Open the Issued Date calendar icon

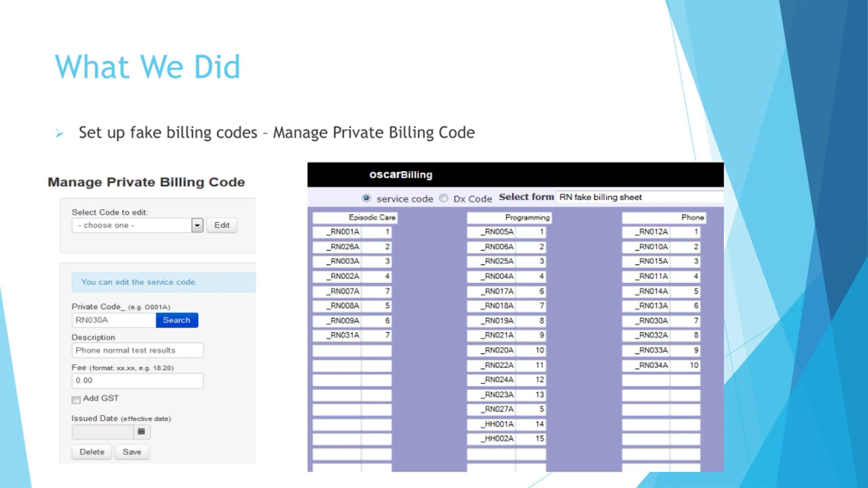(141, 431)
